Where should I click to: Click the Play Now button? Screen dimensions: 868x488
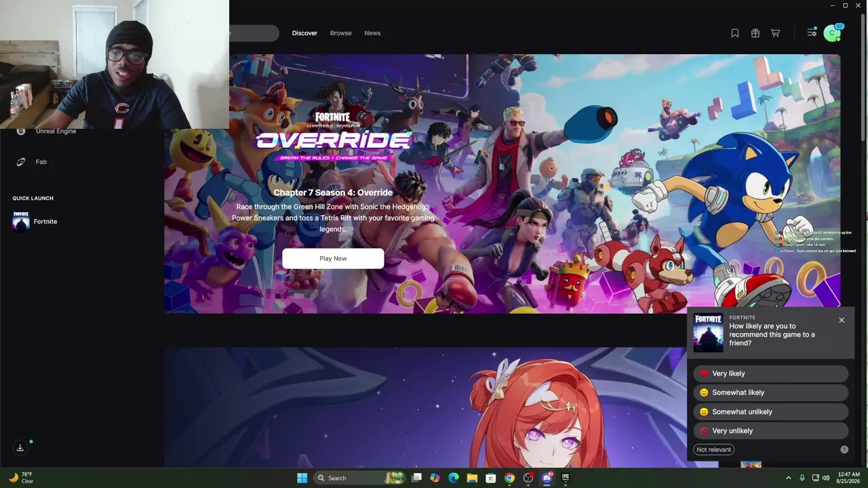(x=333, y=258)
